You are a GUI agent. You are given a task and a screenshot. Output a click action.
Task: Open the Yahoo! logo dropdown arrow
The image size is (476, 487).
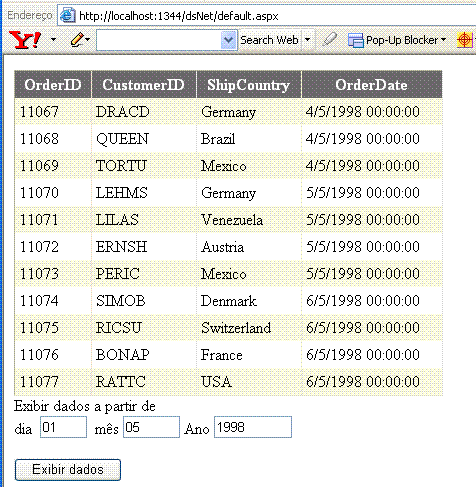pos(53,40)
